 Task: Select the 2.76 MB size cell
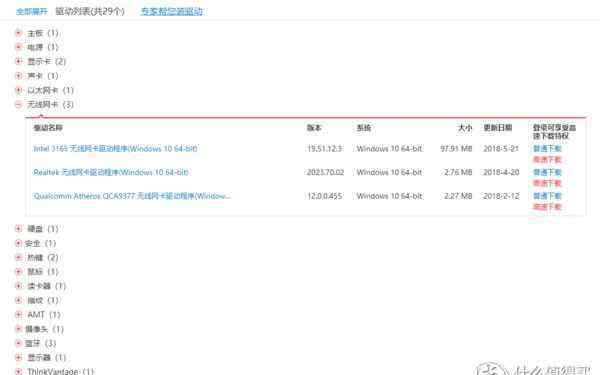[x=458, y=172]
